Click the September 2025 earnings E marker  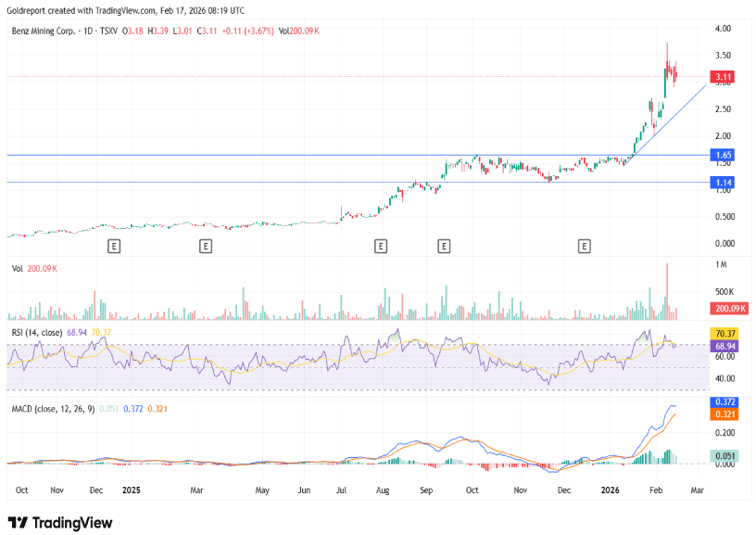tap(444, 246)
